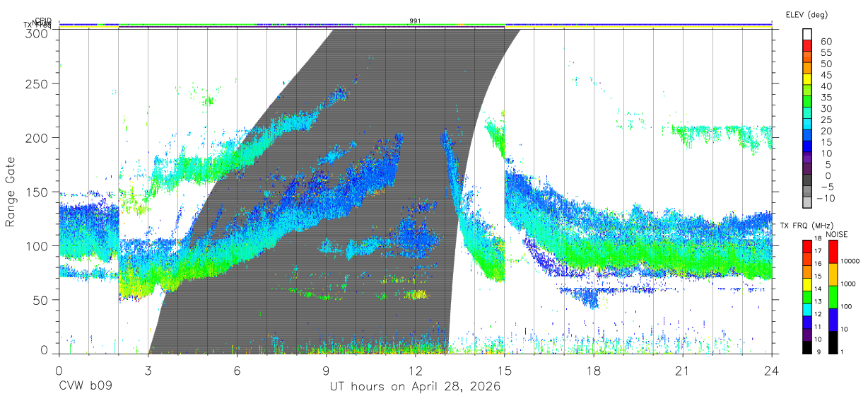
Task: Click the 'CVW b09' radar beam label
Action: coord(85,387)
